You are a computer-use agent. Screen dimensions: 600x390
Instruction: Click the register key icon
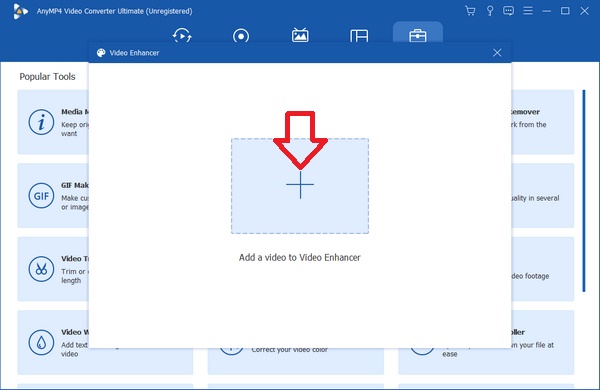490,11
